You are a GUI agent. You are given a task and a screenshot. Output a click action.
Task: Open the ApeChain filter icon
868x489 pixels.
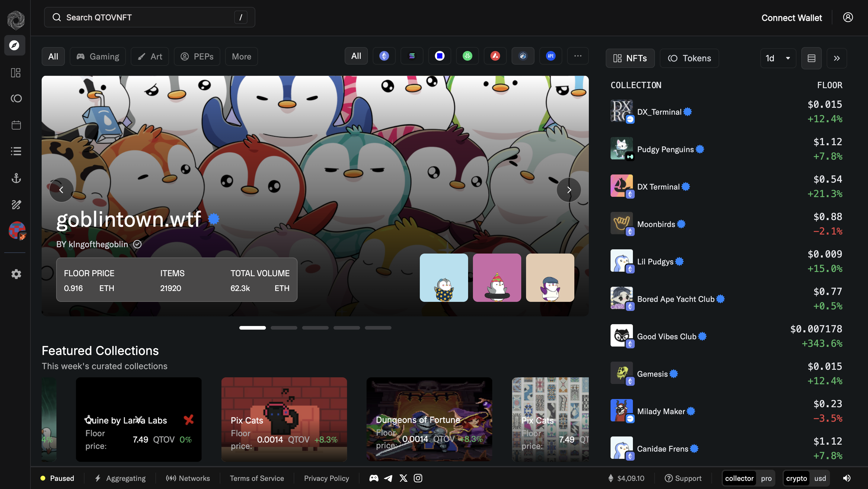pos(550,56)
